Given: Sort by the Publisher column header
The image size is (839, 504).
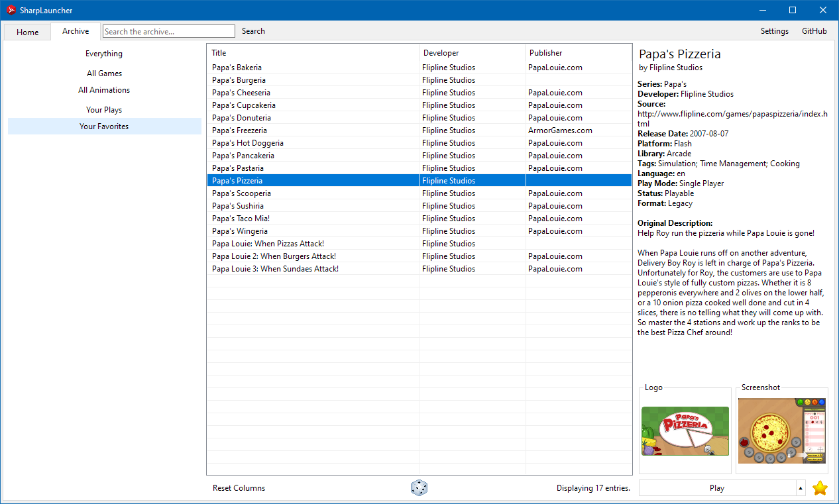Looking at the screenshot, I should [x=579, y=53].
